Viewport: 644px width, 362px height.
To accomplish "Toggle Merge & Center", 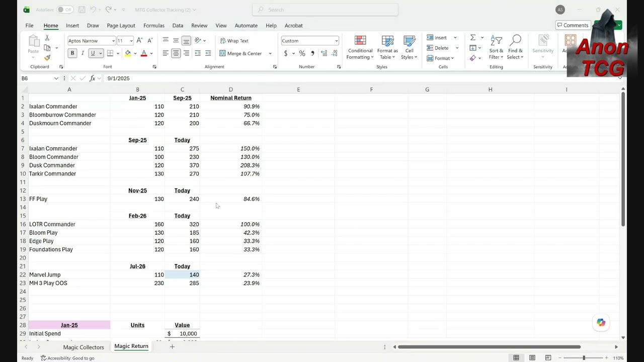I will (x=240, y=53).
